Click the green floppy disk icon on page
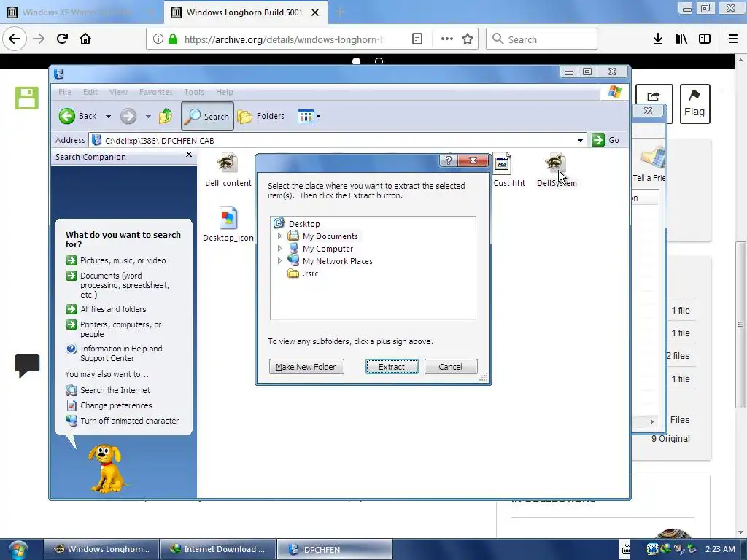The width and height of the screenshot is (747, 560). 27,98
